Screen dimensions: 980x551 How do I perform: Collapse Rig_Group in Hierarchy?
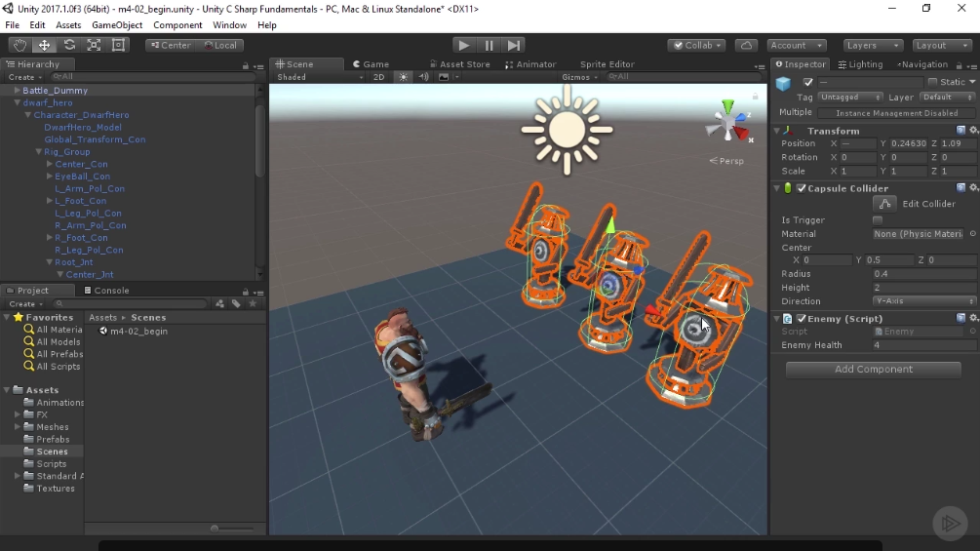(38, 152)
